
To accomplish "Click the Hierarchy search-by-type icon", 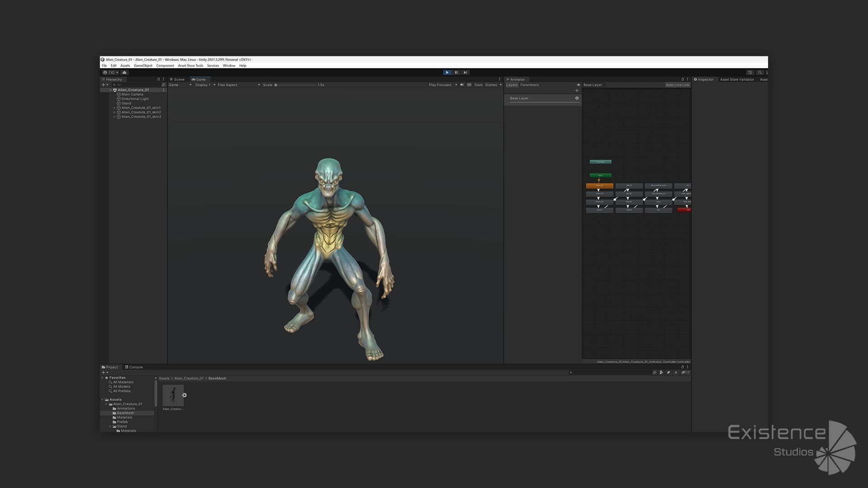I will point(164,85).
